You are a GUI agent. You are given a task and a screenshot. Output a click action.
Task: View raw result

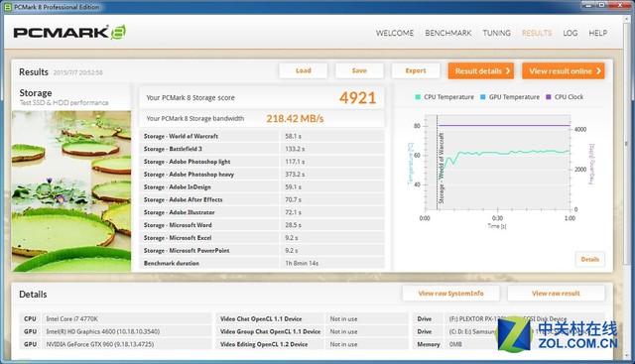pyautogui.click(x=556, y=294)
